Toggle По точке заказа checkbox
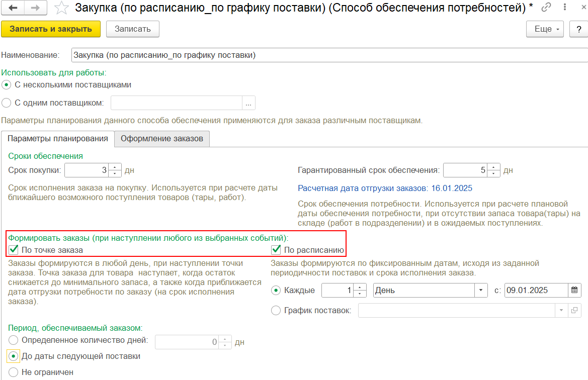 14,250
